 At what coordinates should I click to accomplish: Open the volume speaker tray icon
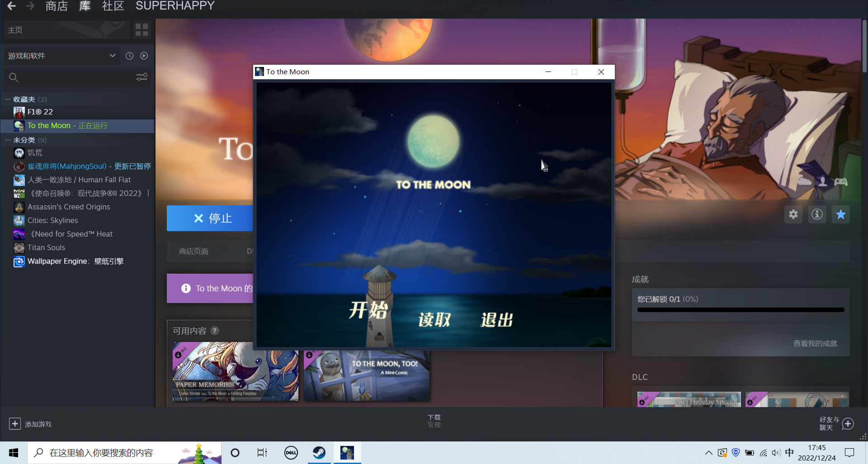click(x=776, y=453)
